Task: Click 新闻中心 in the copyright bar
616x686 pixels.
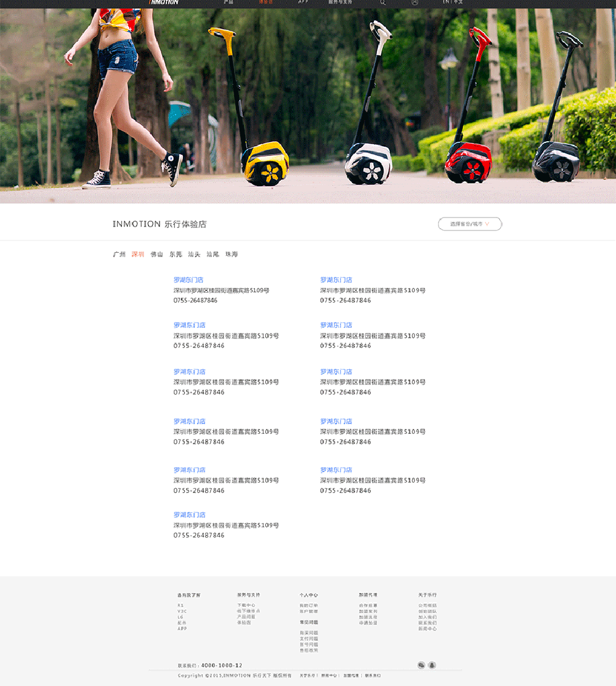Action: pyautogui.click(x=329, y=676)
